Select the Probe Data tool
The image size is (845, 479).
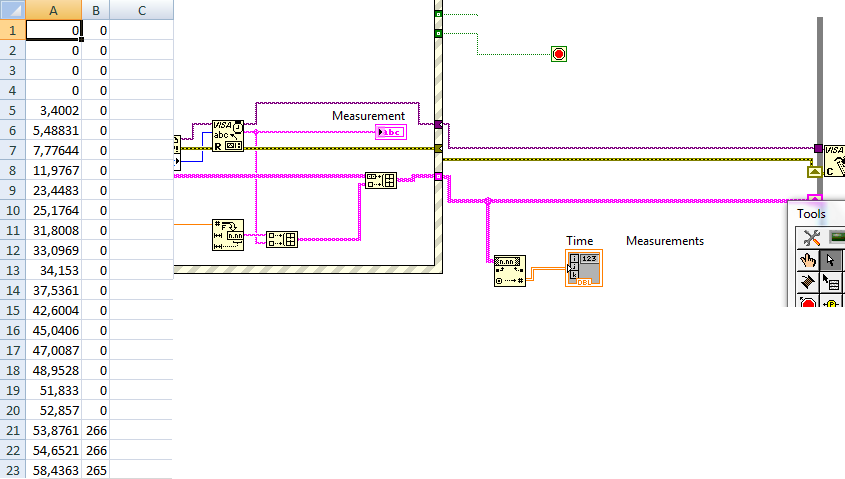click(x=830, y=302)
